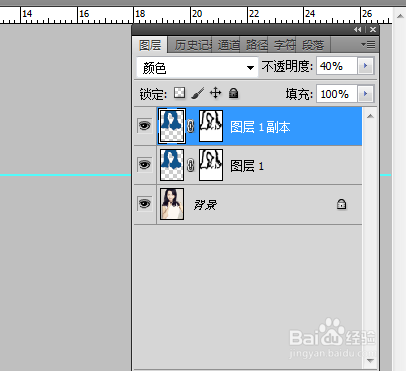Select 图层 1 副本 layer thumbnail
This screenshot has width=406, height=371.
172,126
